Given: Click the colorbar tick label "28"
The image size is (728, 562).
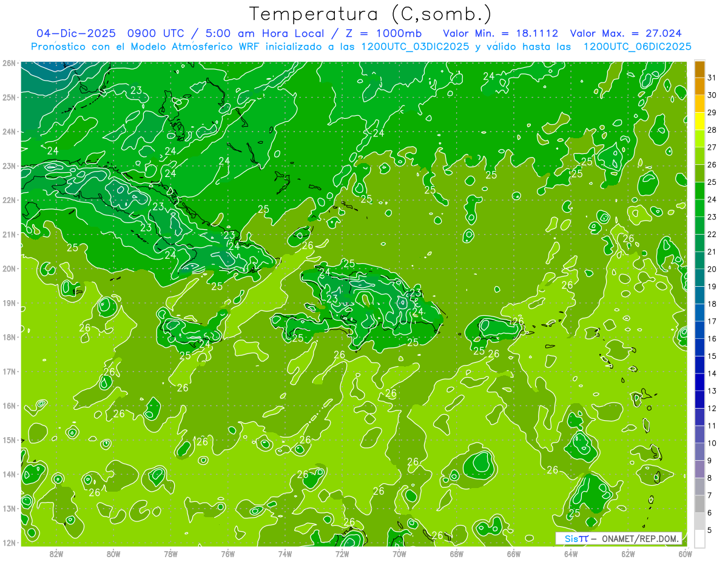Looking at the screenshot, I should click(x=712, y=130).
